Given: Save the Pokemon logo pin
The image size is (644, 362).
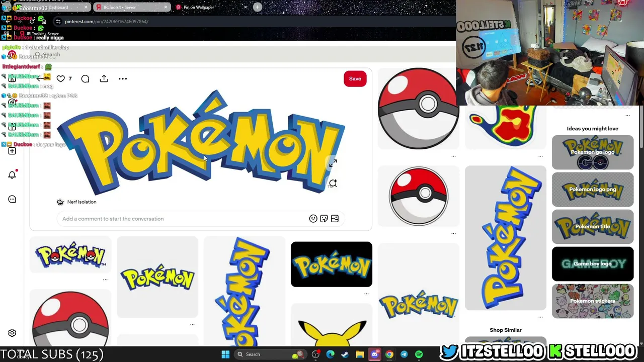Looking at the screenshot, I should pos(355,79).
